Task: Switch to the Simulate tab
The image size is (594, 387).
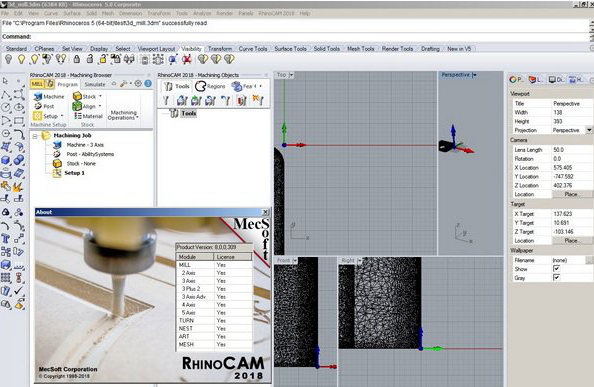Action: click(x=95, y=84)
